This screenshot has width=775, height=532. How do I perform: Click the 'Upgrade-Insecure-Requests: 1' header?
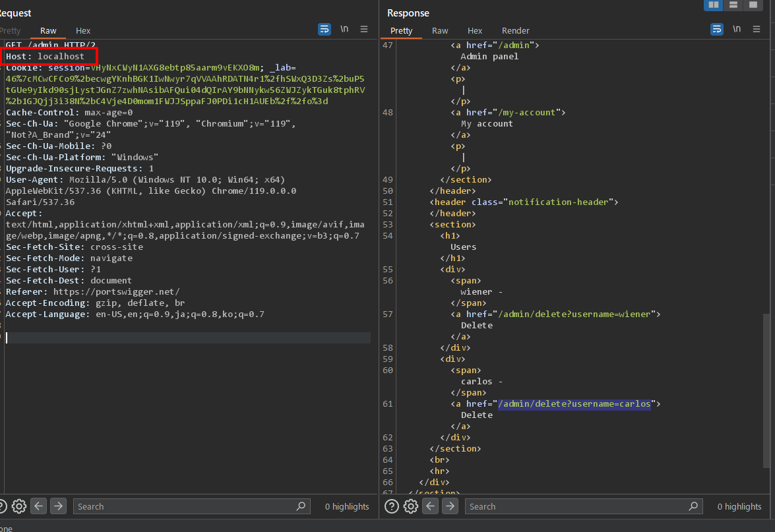point(80,169)
